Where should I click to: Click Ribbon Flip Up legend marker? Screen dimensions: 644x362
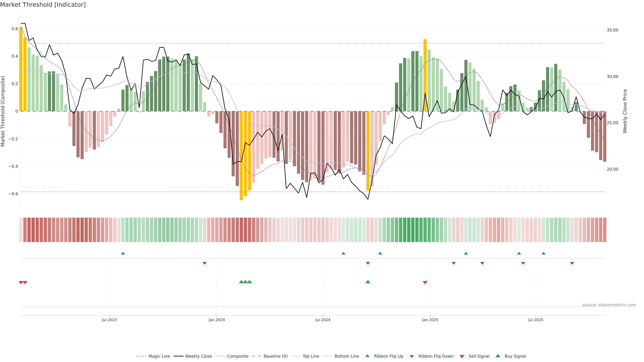tap(367, 356)
